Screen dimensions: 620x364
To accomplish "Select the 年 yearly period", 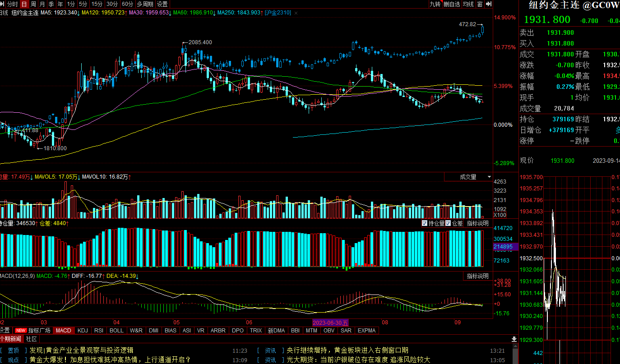I will click(60, 4).
